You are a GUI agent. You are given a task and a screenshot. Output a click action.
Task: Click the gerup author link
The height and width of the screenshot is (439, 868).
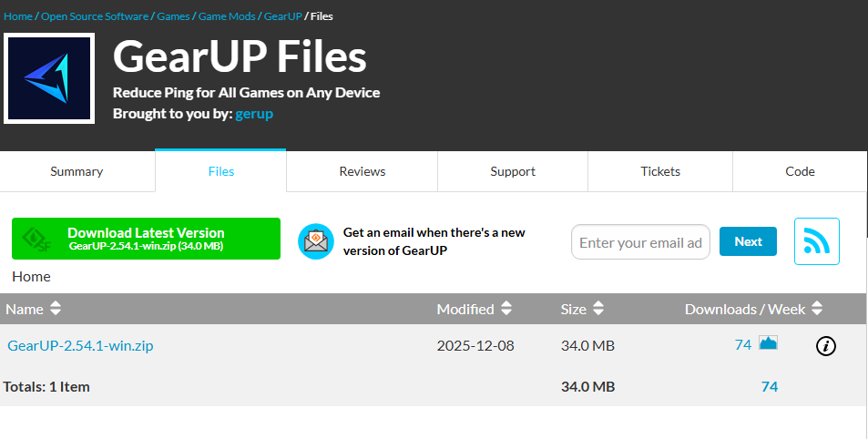(254, 114)
